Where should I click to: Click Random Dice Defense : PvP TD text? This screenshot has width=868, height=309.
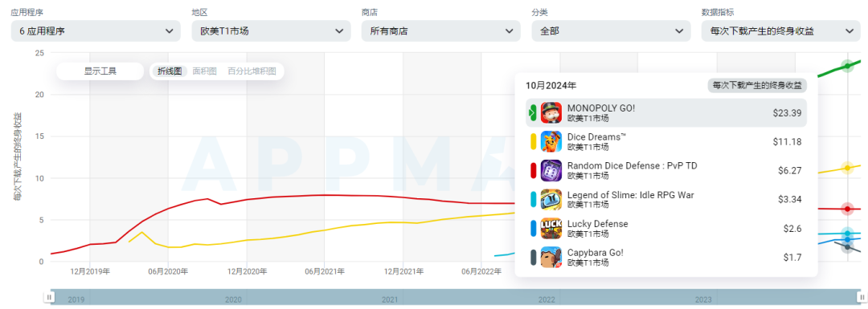tap(633, 166)
